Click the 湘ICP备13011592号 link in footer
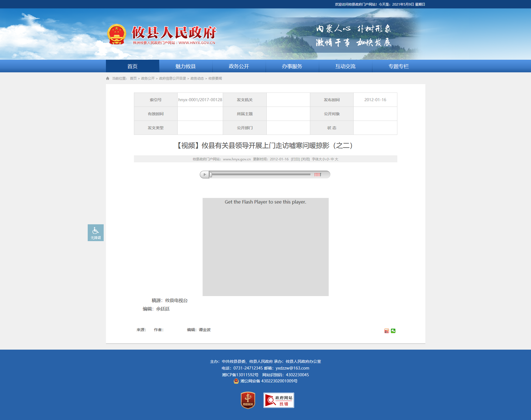This screenshot has width=531, height=420. pyautogui.click(x=240, y=375)
